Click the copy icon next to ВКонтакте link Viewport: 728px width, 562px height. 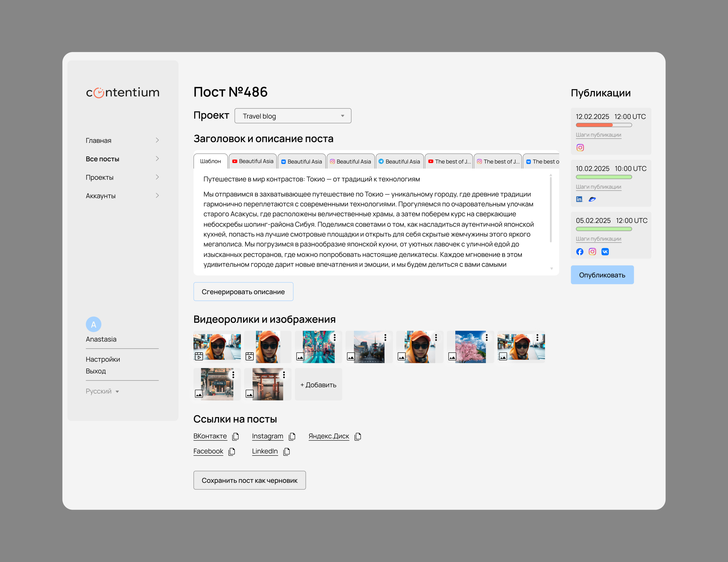236,436
